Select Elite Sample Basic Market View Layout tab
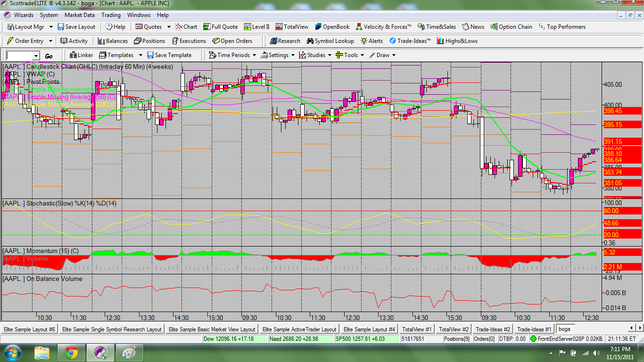This screenshot has height=362, width=644. coord(212,329)
